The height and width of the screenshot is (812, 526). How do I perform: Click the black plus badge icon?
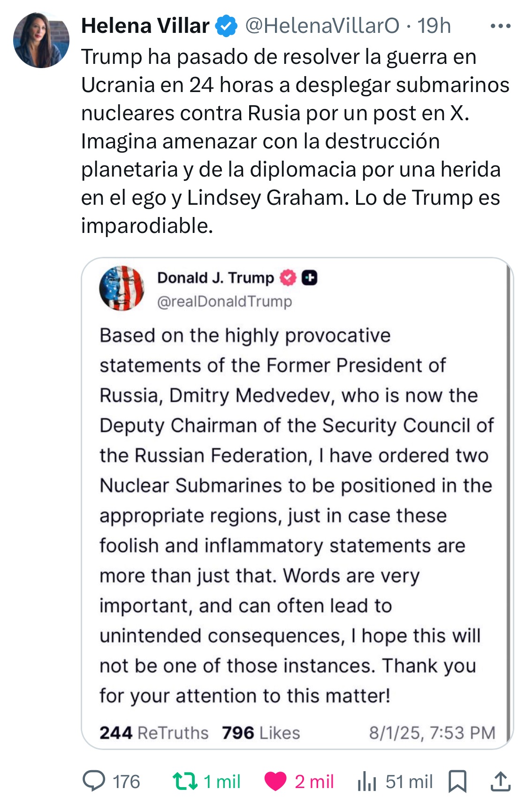[x=309, y=278]
